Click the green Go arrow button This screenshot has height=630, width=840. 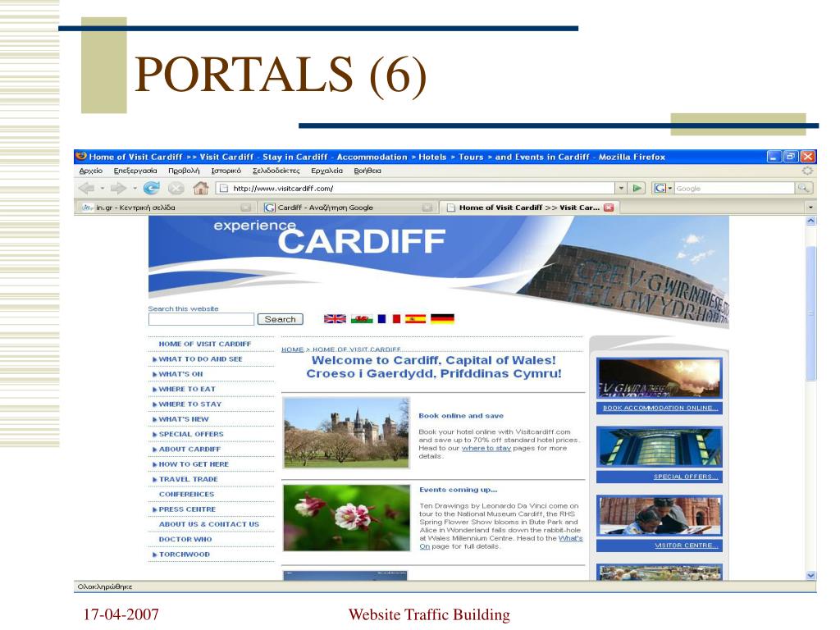[x=637, y=188]
